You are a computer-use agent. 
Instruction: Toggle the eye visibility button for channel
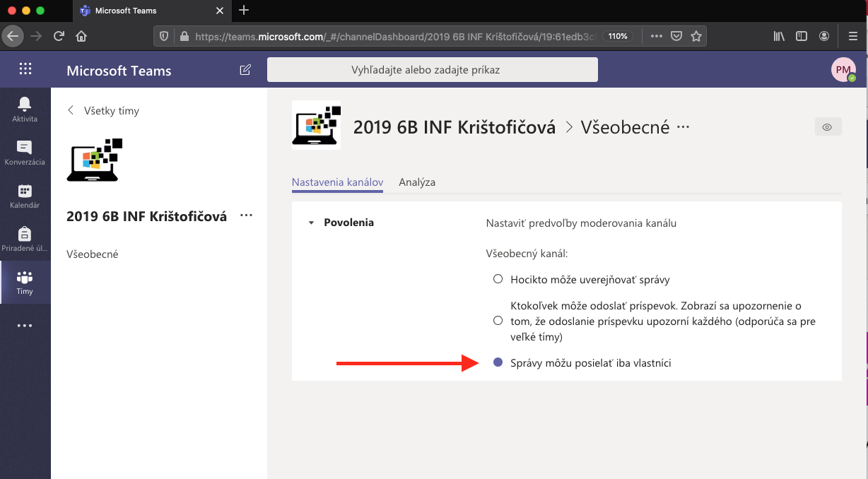coord(828,127)
